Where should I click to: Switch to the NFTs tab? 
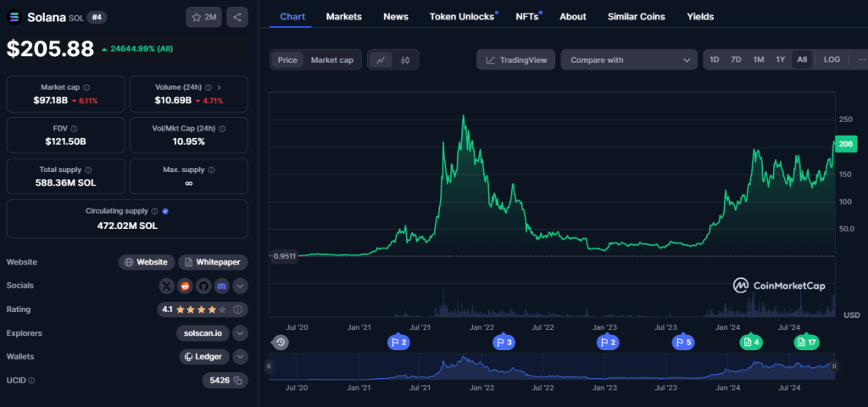pyautogui.click(x=527, y=17)
